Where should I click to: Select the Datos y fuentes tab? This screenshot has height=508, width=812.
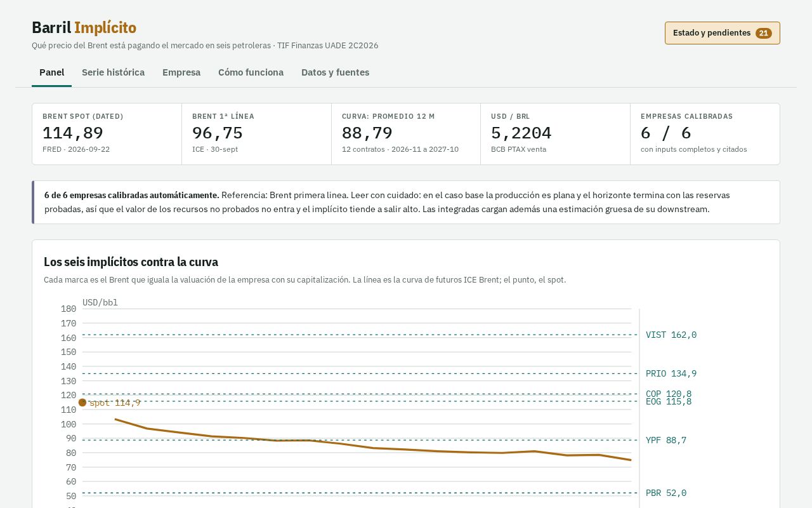[x=335, y=72]
